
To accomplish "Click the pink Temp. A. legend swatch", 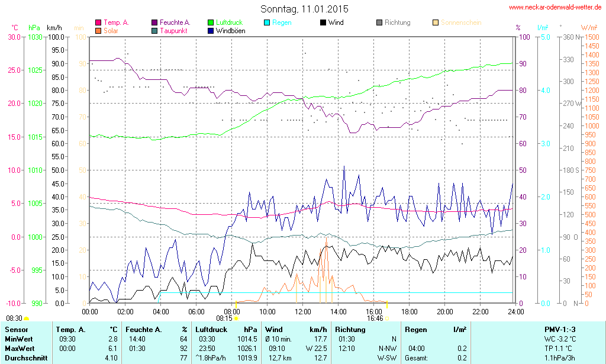I will (98, 22).
